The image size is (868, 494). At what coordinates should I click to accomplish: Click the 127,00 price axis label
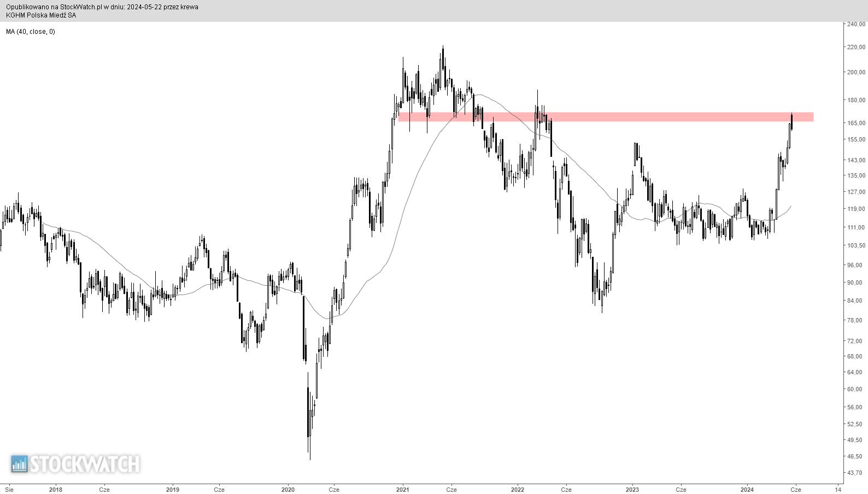(855, 192)
